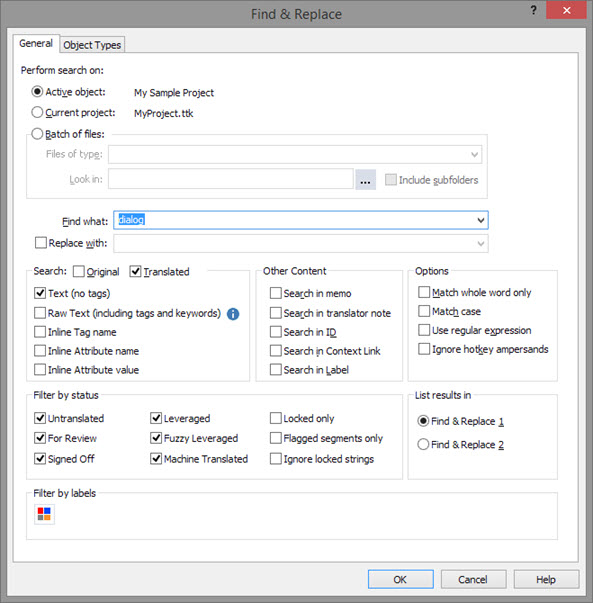Close the Find & Replace dialog
The width and height of the screenshot is (593, 603).
coord(566,10)
